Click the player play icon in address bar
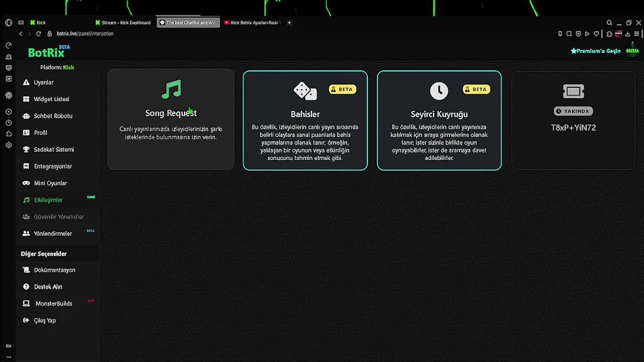The image size is (644, 362). pyautogui.click(x=587, y=34)
